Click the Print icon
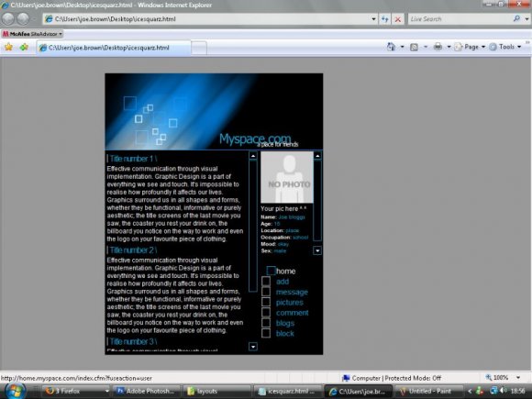 click(438, 47)
